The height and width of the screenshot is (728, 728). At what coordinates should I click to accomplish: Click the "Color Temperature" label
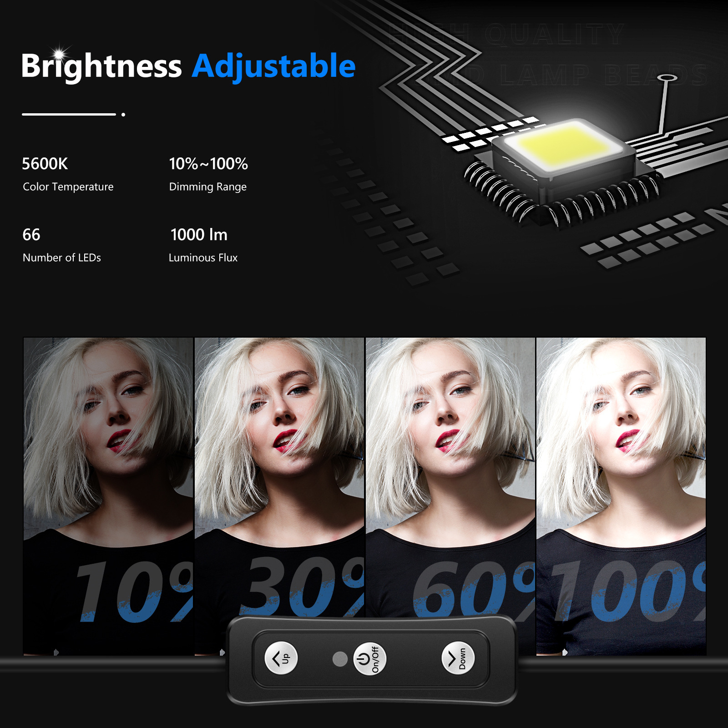point(68,187)
